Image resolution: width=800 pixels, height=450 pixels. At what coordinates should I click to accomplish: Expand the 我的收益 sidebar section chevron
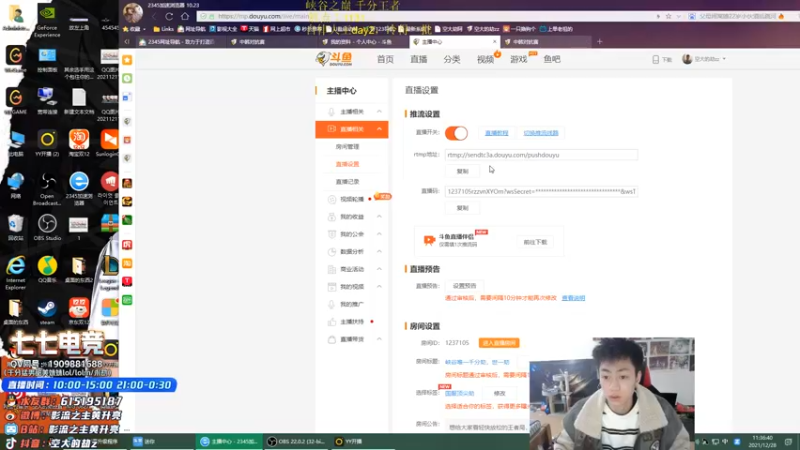point(379,216)
